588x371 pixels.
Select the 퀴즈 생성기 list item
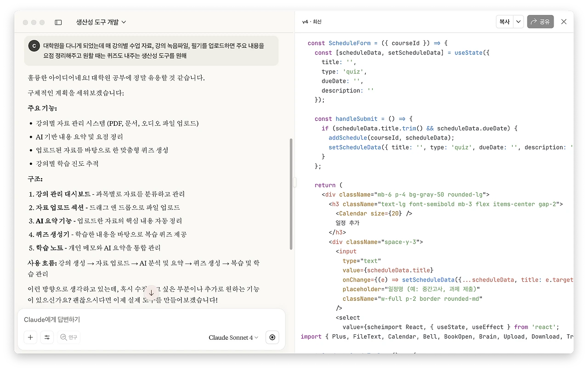tap(107, 235)
